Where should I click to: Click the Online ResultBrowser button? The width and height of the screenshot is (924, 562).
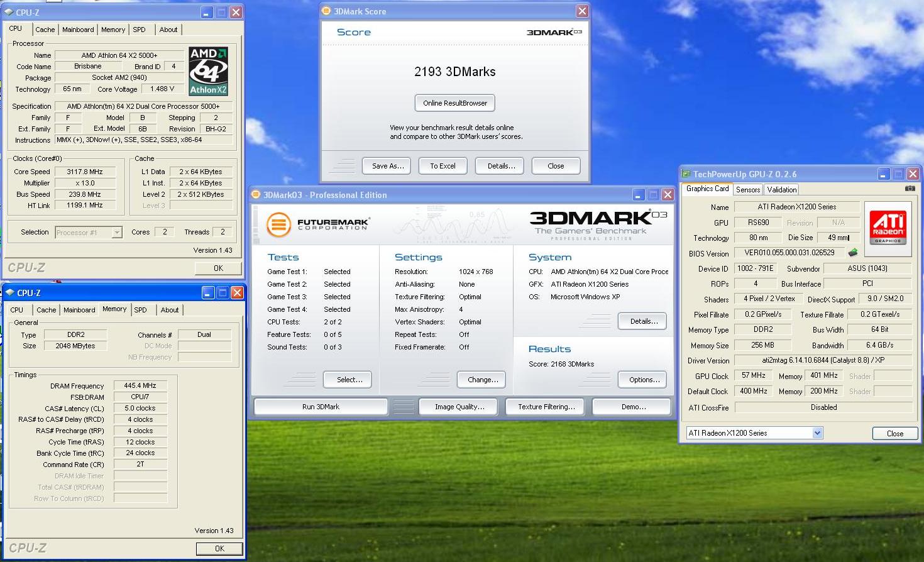tap(455, 103)
